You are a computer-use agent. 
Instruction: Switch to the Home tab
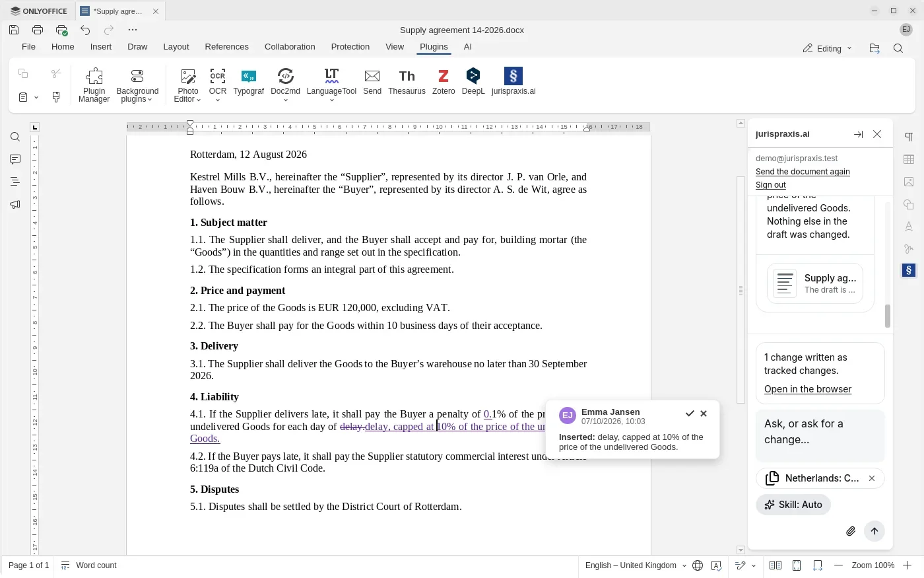pyautogui.click(x=63, y=47)
